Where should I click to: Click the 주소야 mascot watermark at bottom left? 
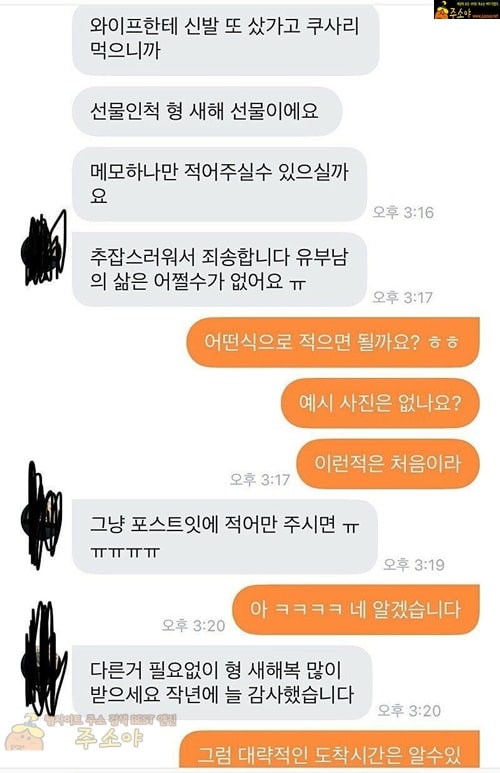[25, 735]
